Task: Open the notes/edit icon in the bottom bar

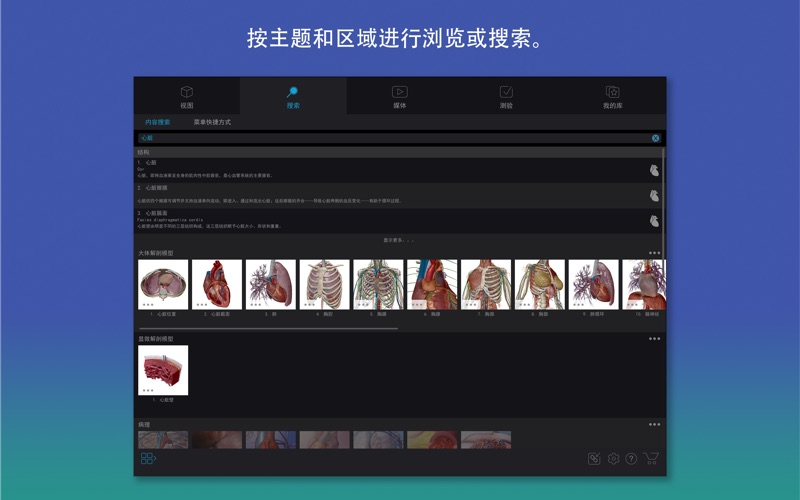Action: [594, 459]
